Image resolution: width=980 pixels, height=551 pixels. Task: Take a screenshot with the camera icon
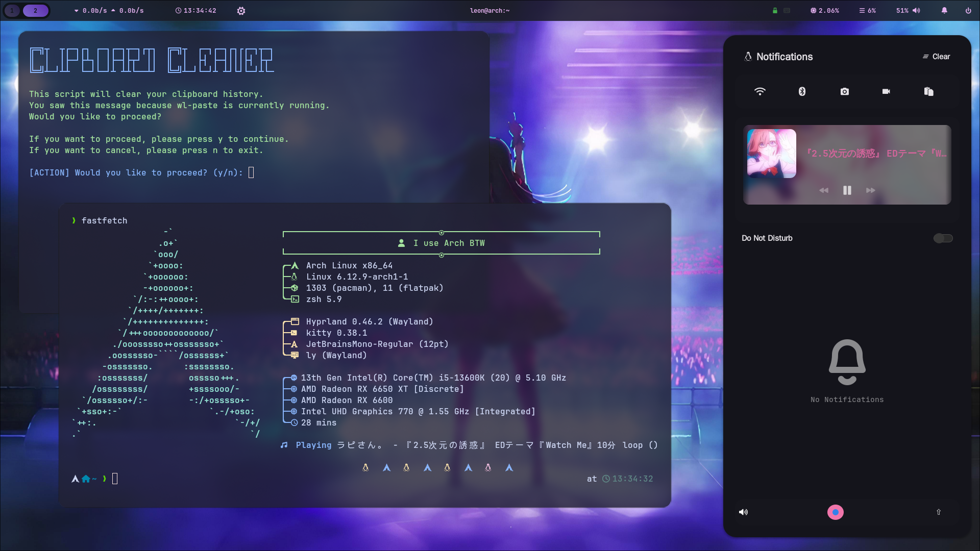coord(844,91)
